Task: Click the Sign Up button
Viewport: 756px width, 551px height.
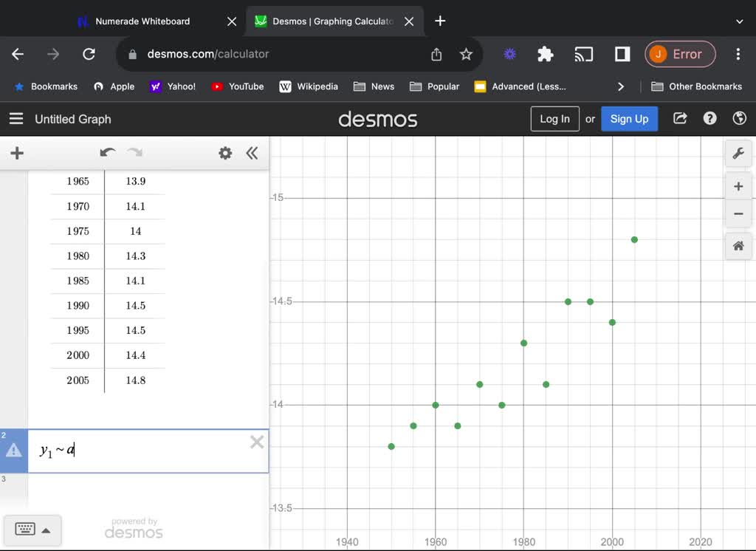Action: click(x=629, y=118)
